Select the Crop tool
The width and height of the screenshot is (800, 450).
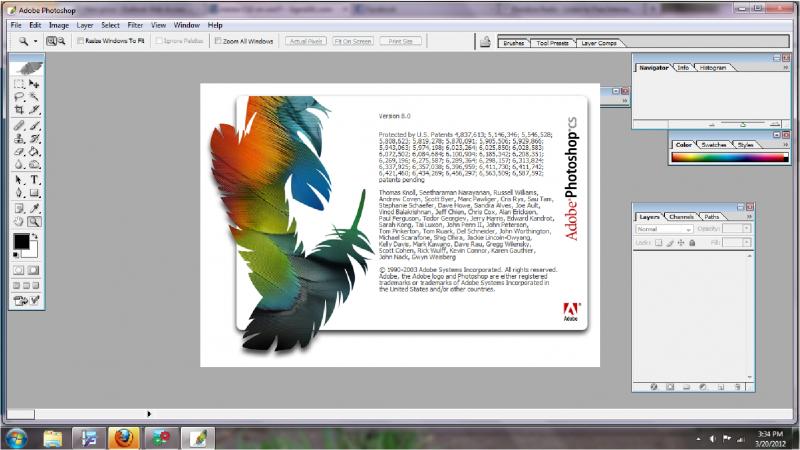tap(19, 110)
